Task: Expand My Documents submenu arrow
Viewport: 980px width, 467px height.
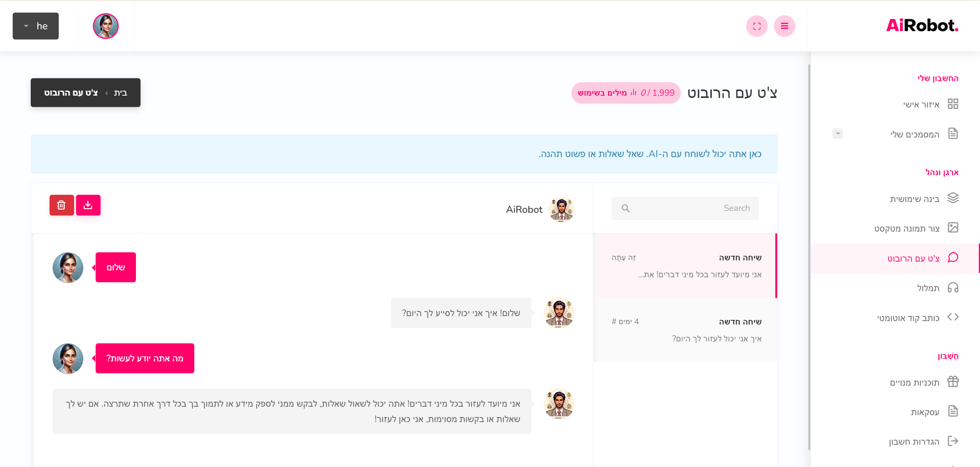Action: pyautogui.click(x=838, y=134)
